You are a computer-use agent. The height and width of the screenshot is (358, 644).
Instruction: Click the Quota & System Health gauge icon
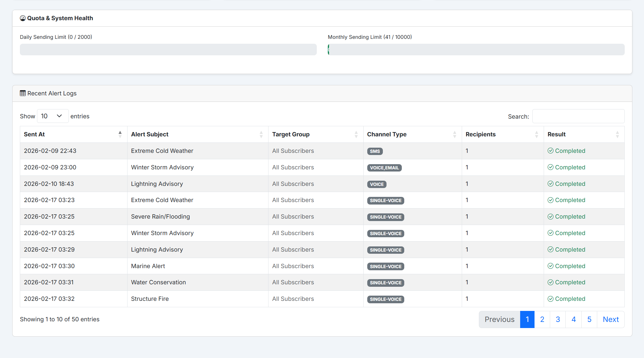23,18
